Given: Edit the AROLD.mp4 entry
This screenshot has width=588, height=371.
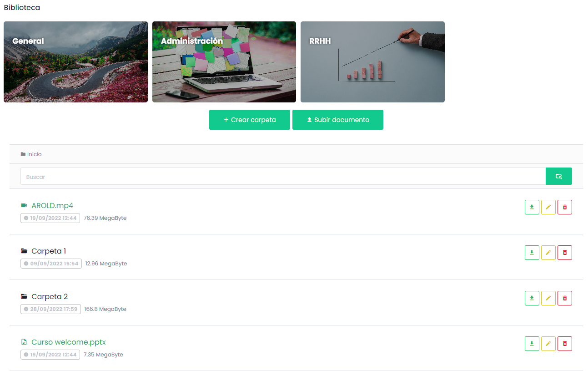Looking at the screenshot, I should click(548, 207).
